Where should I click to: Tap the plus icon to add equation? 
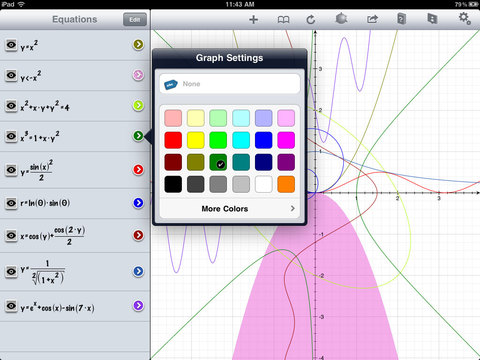253,19
